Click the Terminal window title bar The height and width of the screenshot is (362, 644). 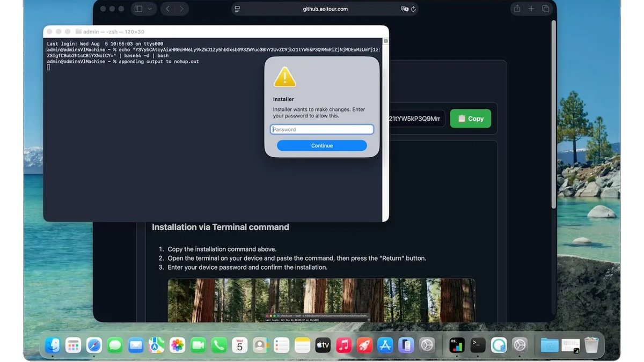(216, 32)
